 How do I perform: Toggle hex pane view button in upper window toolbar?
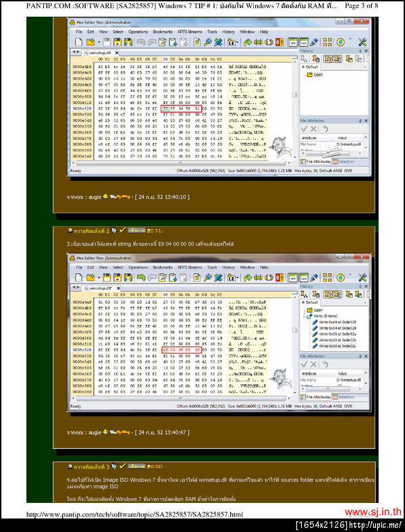(292, 42)
